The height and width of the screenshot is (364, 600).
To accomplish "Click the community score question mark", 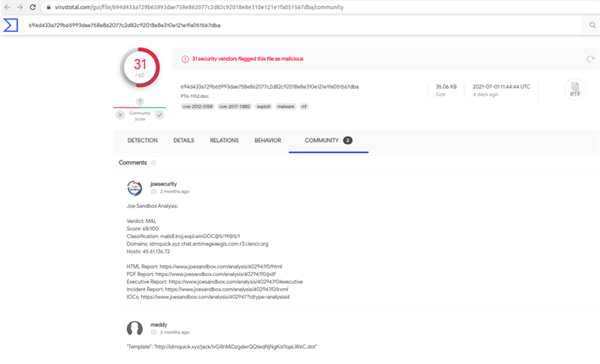I will tap(140, 101).
